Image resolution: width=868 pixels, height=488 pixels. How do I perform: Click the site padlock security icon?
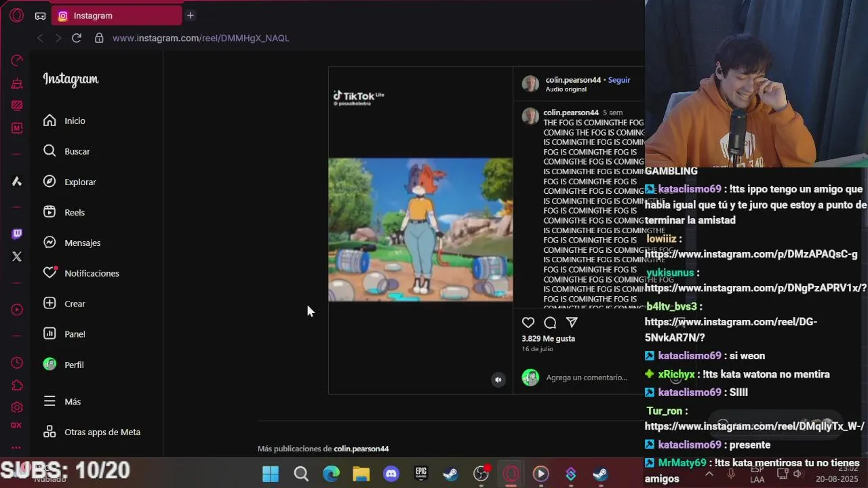(x=99, y=38)
